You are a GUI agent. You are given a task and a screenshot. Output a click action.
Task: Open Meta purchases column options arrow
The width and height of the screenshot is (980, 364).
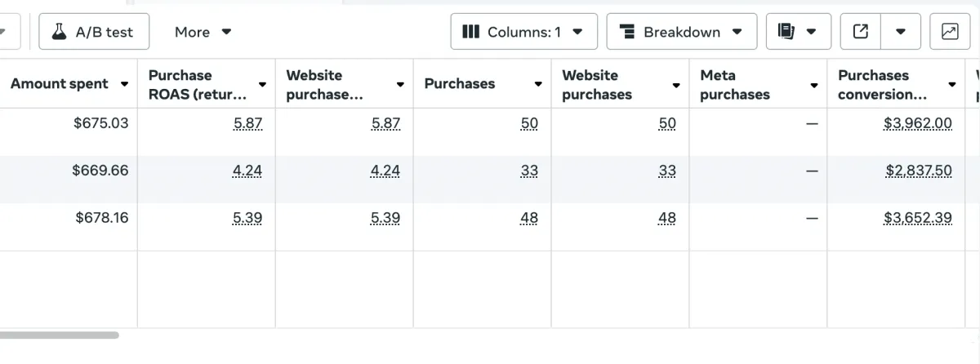click(814, 85)
